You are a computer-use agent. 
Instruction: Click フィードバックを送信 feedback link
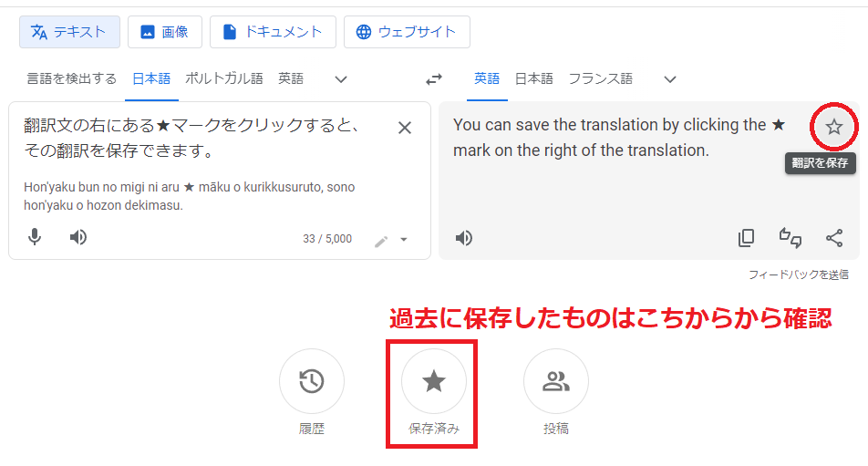(x=799, y=274)
